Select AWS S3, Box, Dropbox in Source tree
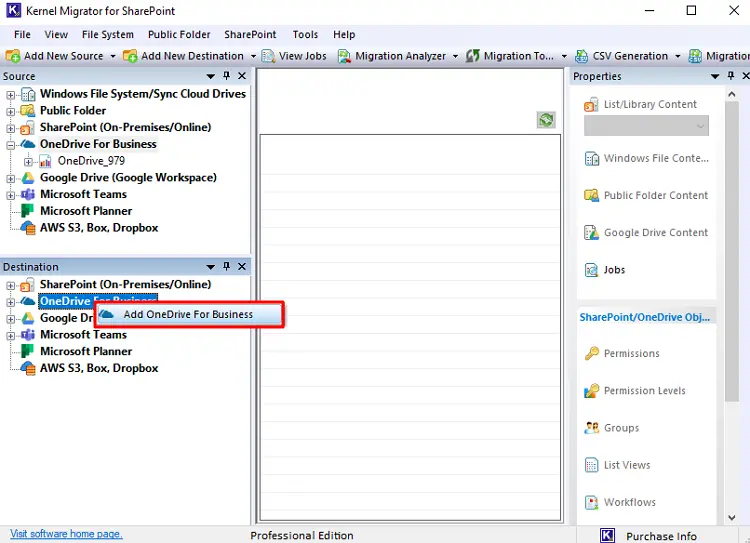 99,228
